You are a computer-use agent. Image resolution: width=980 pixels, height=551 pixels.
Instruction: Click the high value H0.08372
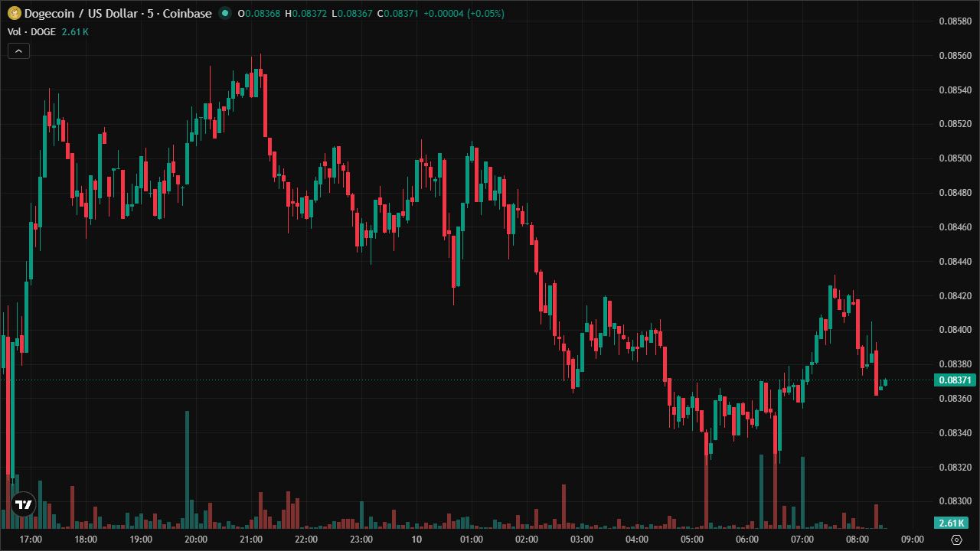pyautogui.click(x=306, y=13)
